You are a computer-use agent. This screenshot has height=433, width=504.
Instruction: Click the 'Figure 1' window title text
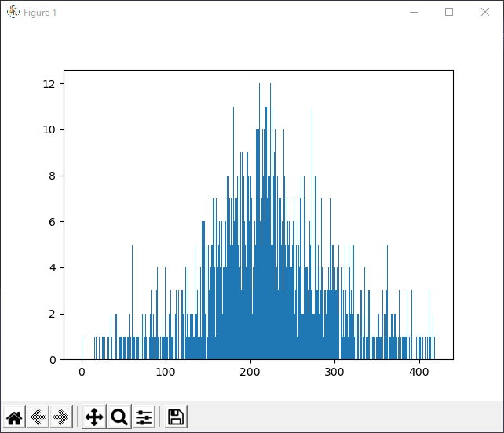pos(40,13)
